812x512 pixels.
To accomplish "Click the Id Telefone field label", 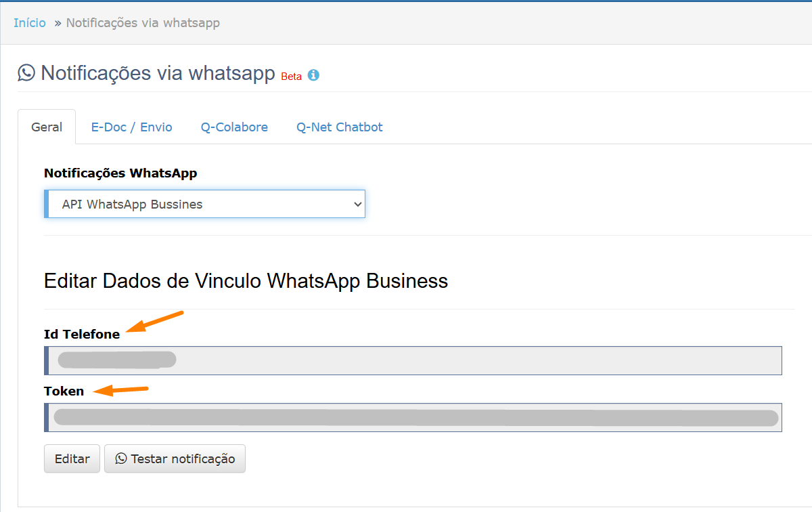I will point(82,334).
